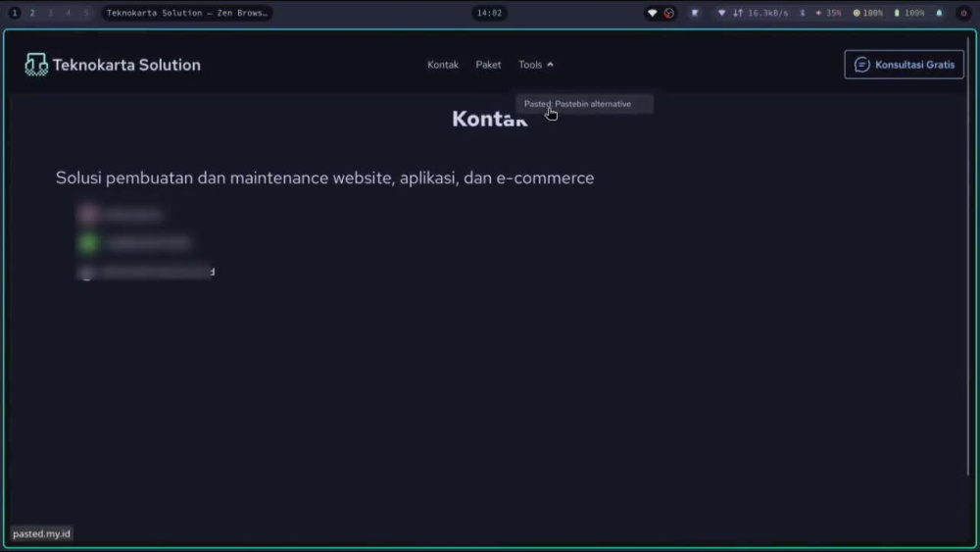Click the Teknokarta Solution logo icon

click(36, 65)
